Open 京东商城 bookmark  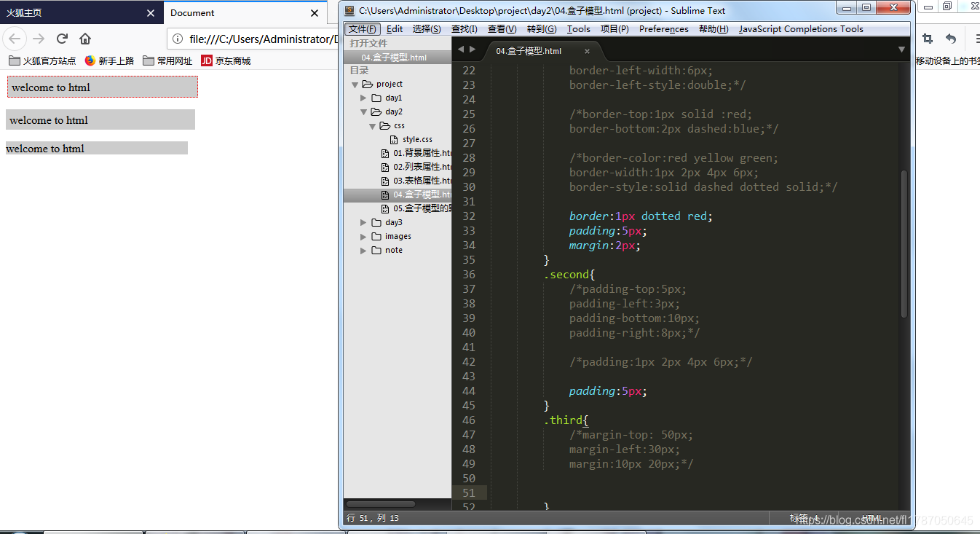point(226,61)
